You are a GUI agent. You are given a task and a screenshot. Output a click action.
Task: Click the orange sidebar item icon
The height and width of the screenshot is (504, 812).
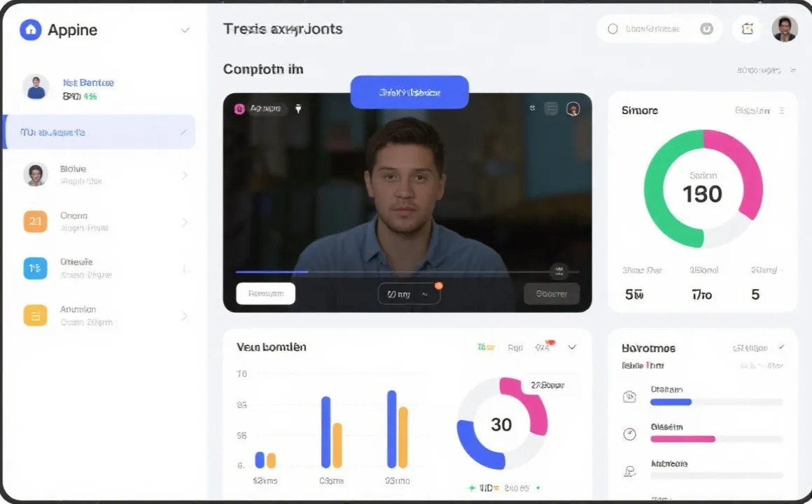tap(35, 221)
